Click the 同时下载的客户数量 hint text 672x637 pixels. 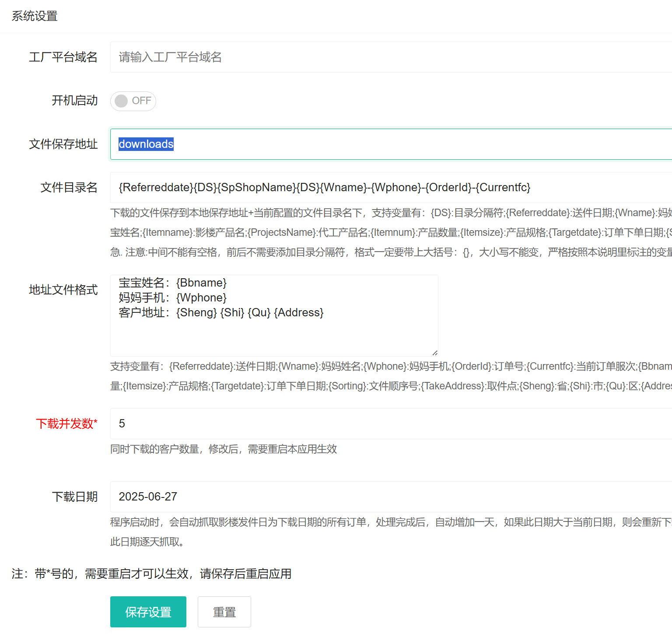223,449
